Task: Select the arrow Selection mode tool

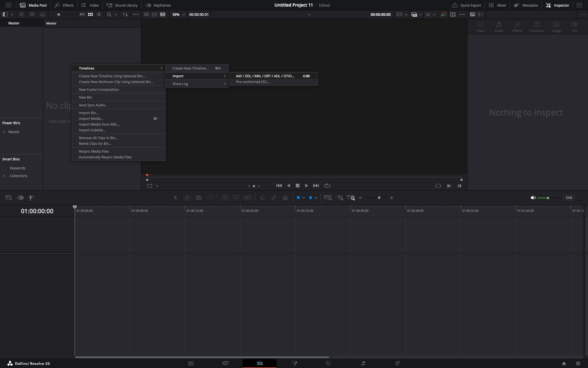Action: point(176,198)
